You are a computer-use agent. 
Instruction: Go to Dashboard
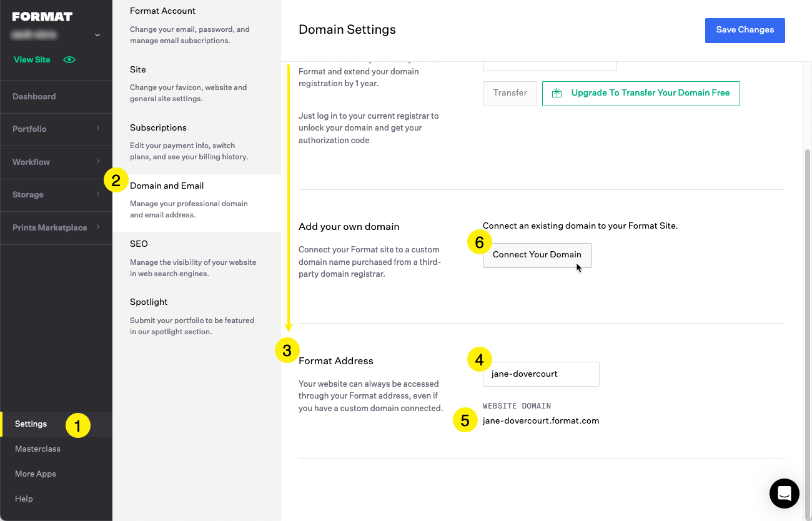(x=34, y=96)
